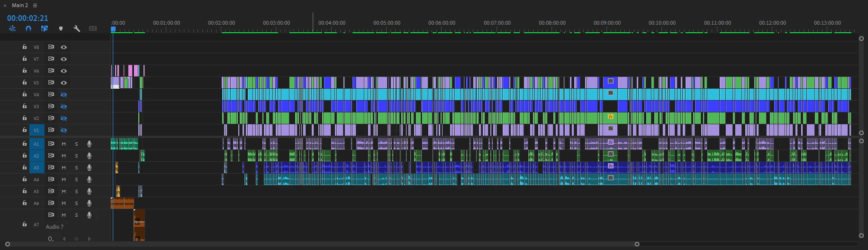This screenshot has height=250, width=868.
Task: Click the horizontal zoom scrollbar's right handle
Action: (x=637, y=244)
